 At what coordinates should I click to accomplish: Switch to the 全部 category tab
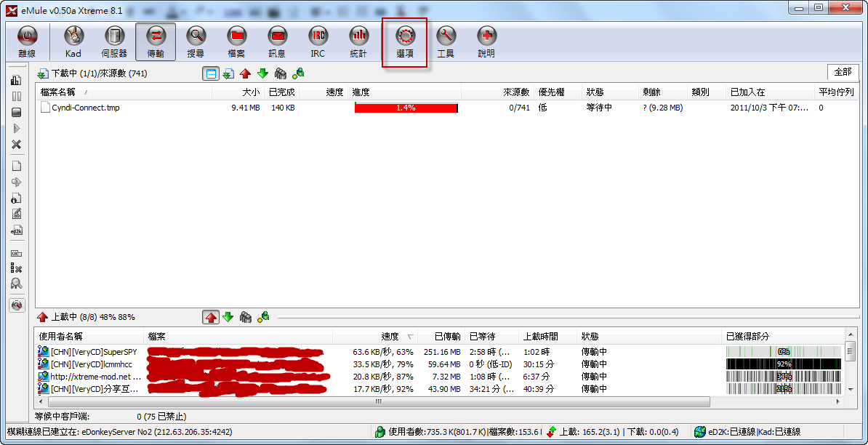843,73
